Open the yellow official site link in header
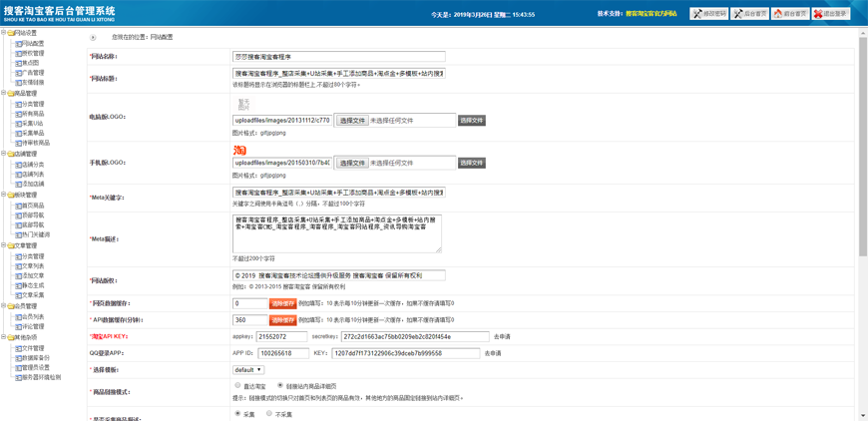 click(x=651, y=13)
